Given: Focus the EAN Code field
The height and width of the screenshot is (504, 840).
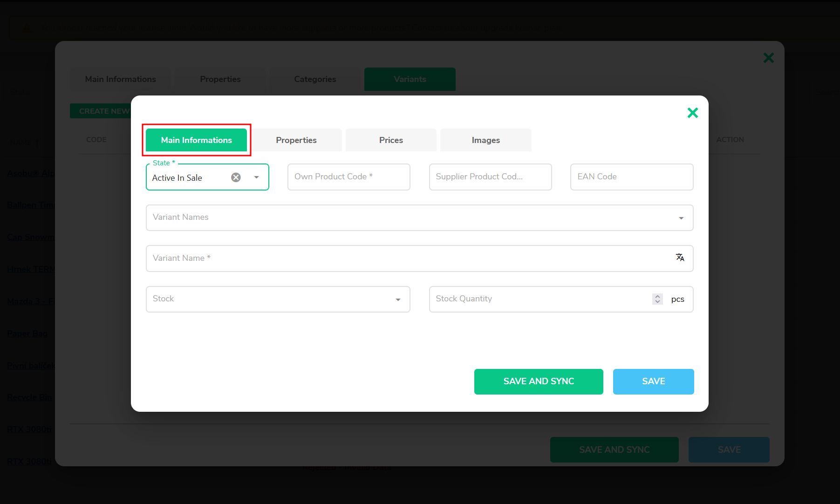Looking at the screenshot, I should pos(632,177).
